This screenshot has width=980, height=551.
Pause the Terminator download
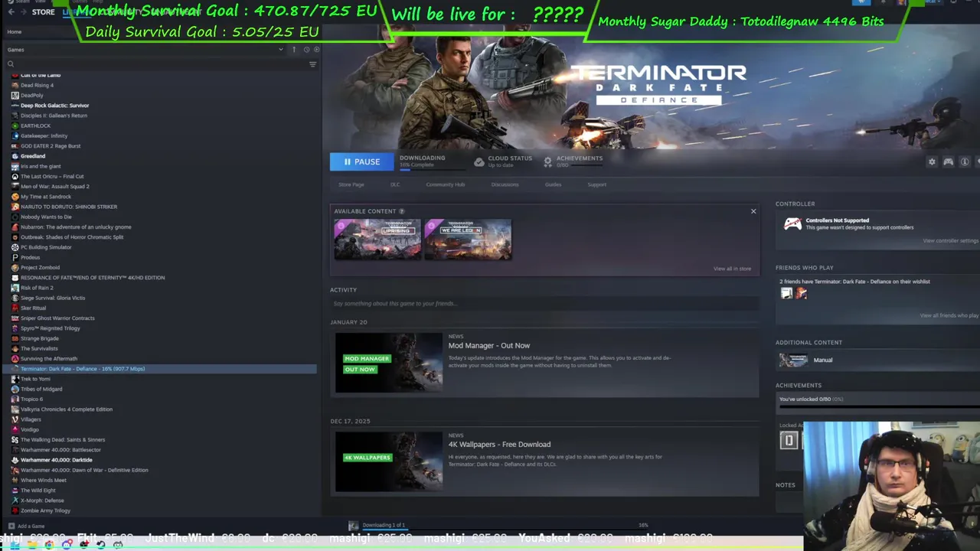click(x=361, y=161)
